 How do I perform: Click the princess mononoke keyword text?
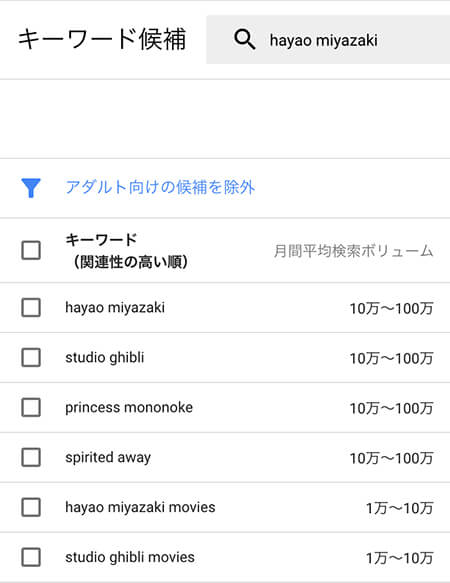click(129, 408)
